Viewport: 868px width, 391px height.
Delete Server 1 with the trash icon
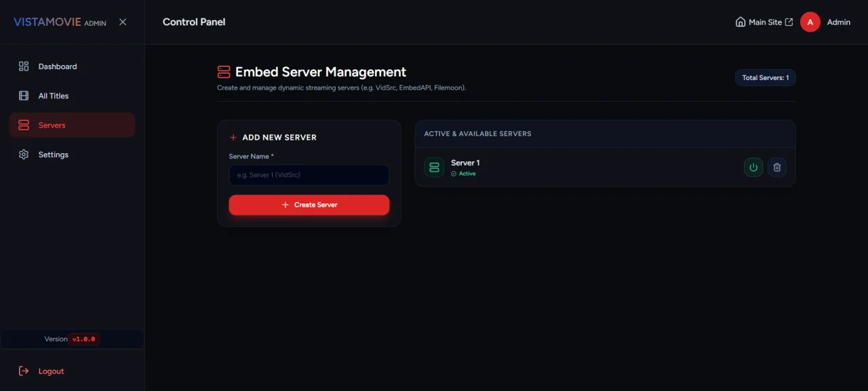tap(777, 167)
